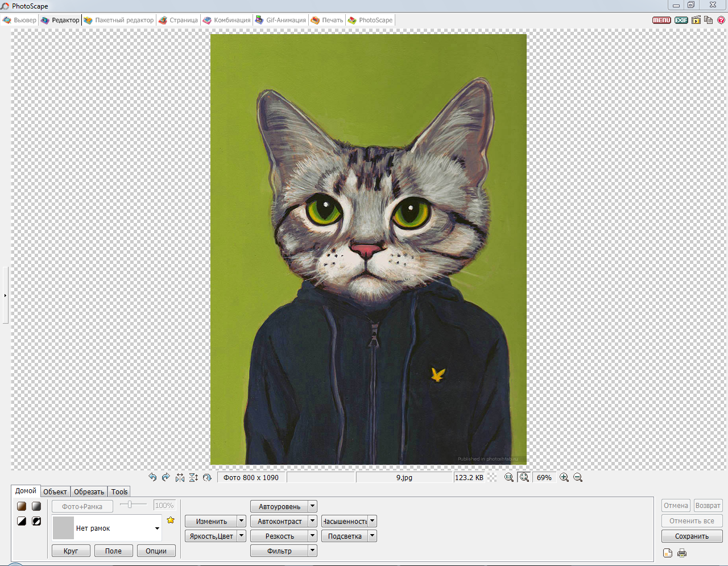Click the zoom out magnifier icon

click(x=578, y=477)
